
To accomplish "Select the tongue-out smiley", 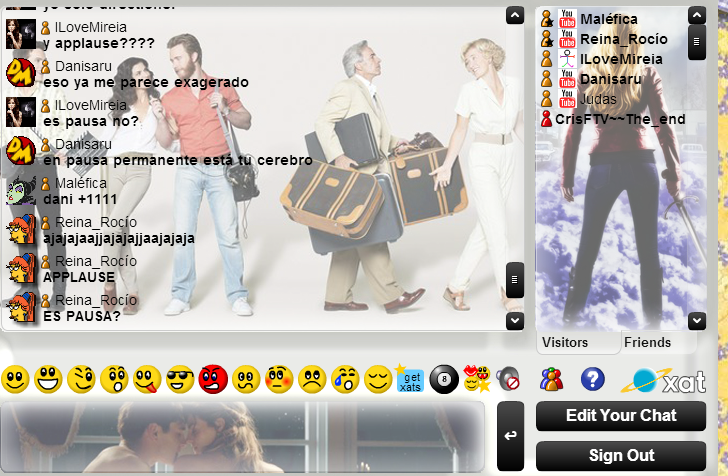I will tap(147, 380).
